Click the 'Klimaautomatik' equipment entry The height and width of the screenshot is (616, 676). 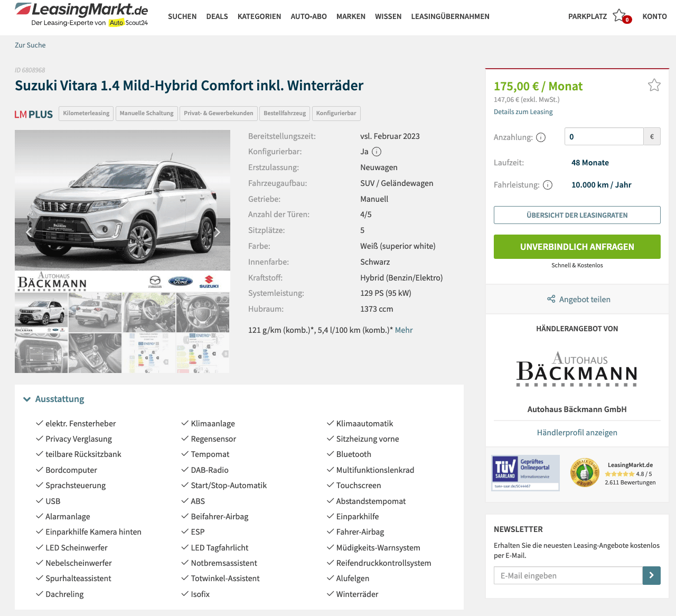(364, 424)
